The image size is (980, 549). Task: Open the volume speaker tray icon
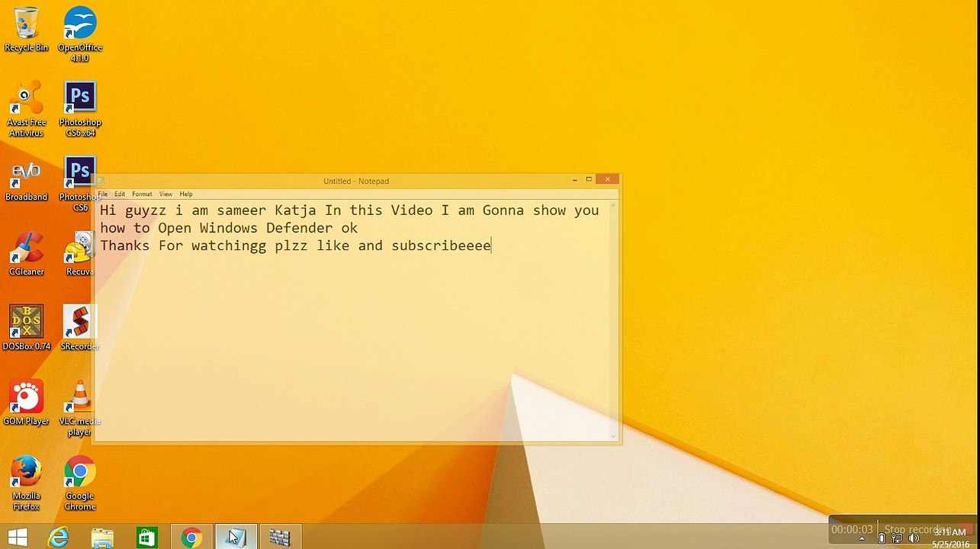click(x=914, y=538)
